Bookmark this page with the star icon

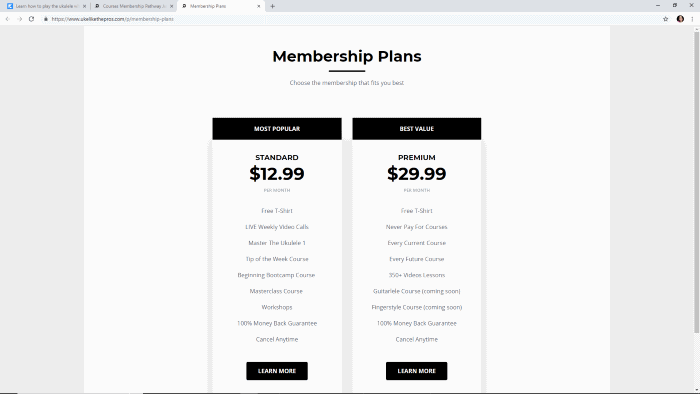tap(666, 19)
